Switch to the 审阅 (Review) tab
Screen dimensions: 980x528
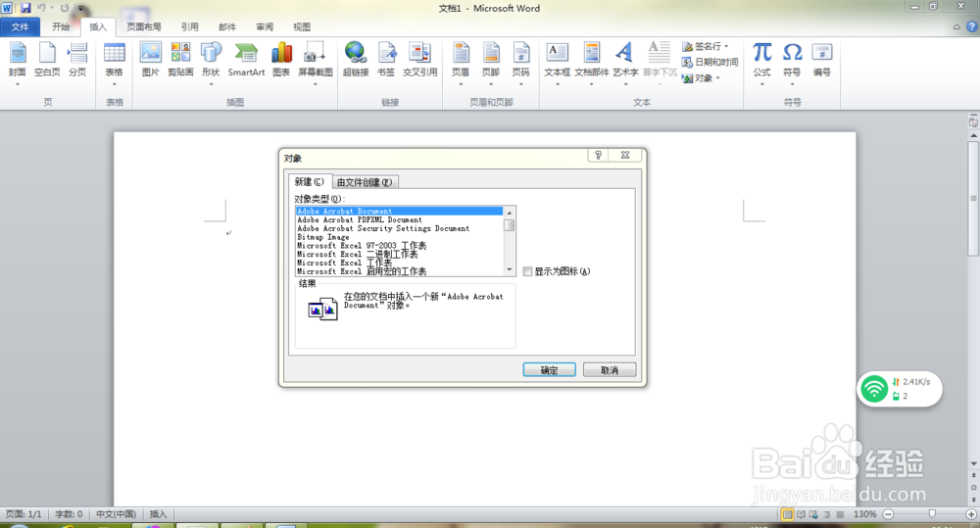(x=265, y=26)
